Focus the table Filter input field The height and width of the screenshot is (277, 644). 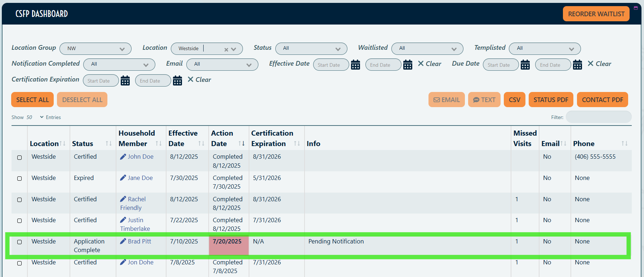pyautogui.click(x=599, y=117)
